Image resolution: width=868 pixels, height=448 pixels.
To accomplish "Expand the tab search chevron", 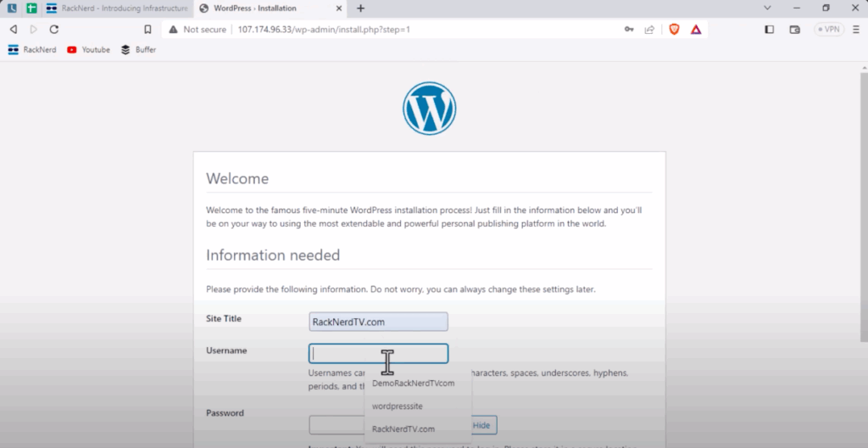I will (768, 8).
